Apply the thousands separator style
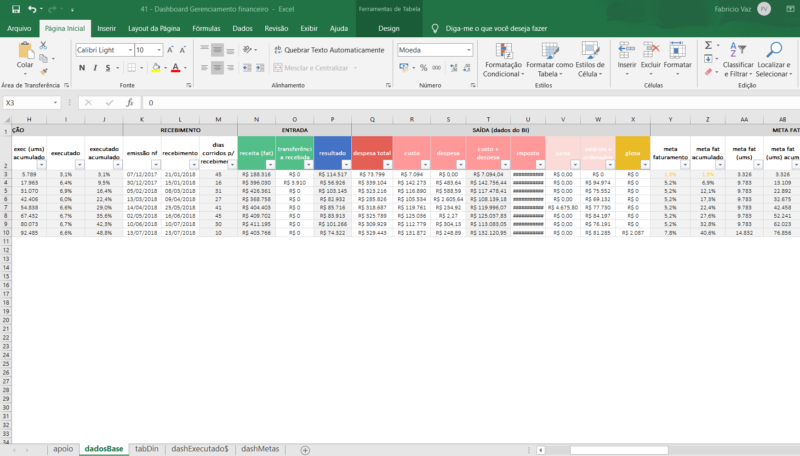Screen dimensions: 800x456 pos(436,68)
